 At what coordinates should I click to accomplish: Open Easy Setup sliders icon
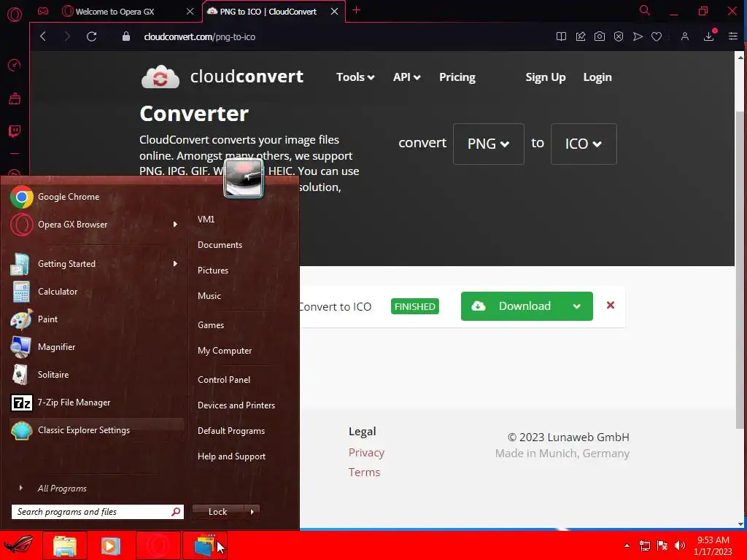pos(732,36)
